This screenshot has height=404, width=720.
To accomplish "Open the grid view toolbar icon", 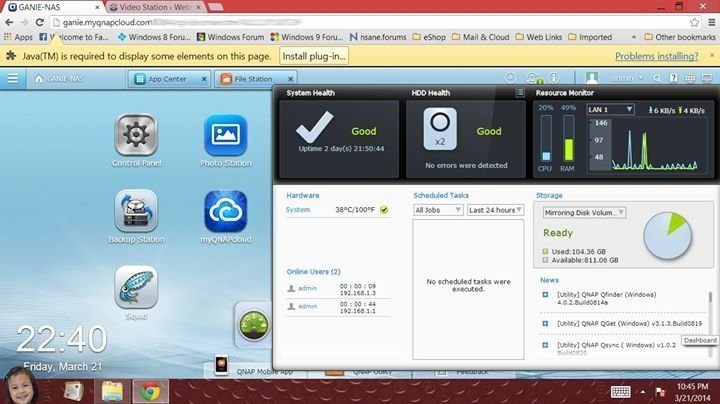I will (690, 79).
